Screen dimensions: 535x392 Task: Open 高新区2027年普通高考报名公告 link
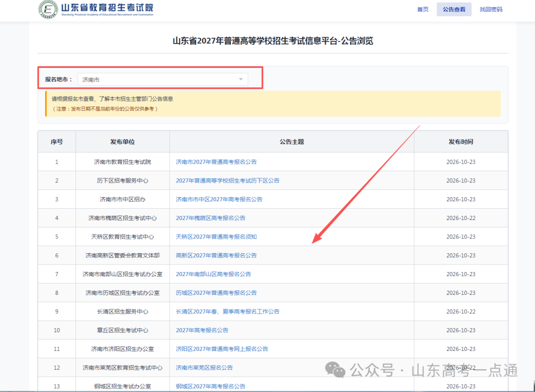(x=216, y=255)
